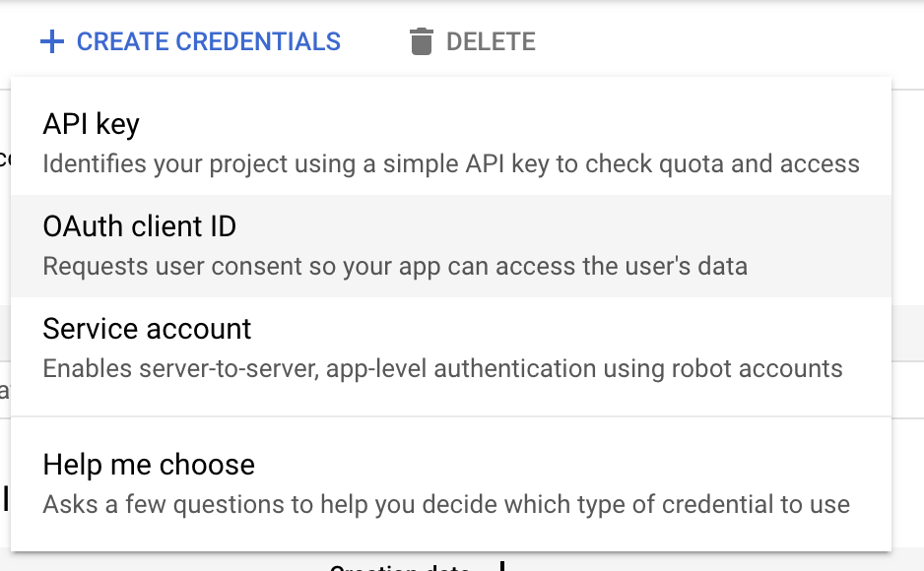Image resolution: width=924 pixels, height=571 pixels.
Task: Choose API key from the credentials menu
Action: point(90,124)
